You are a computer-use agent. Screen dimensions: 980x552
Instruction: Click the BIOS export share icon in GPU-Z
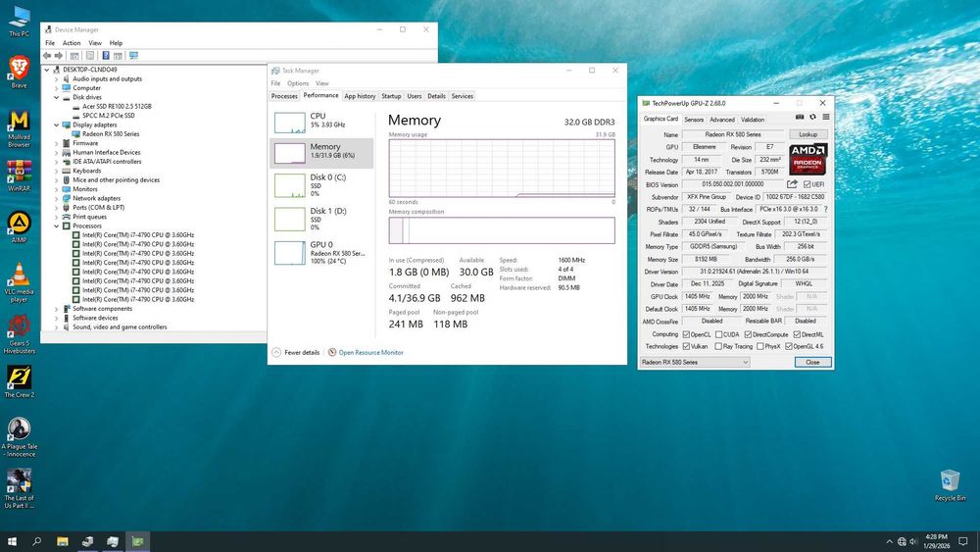tap(792, 183)
